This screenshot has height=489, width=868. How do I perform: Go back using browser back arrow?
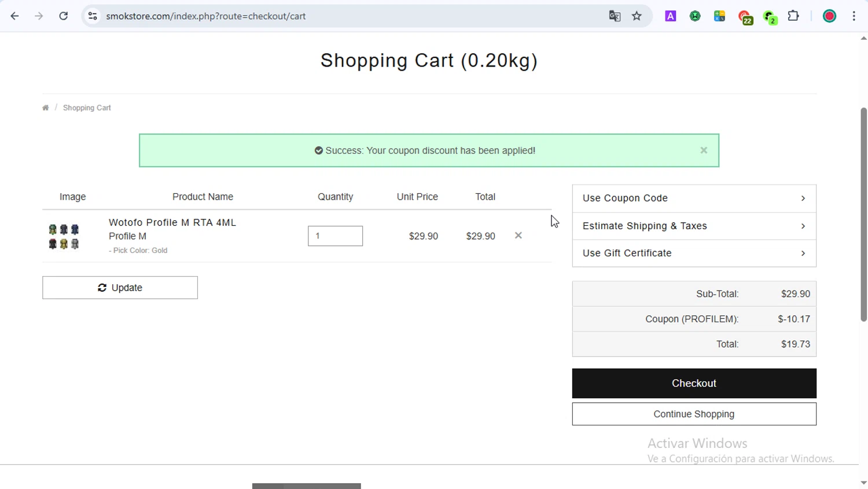14,16
